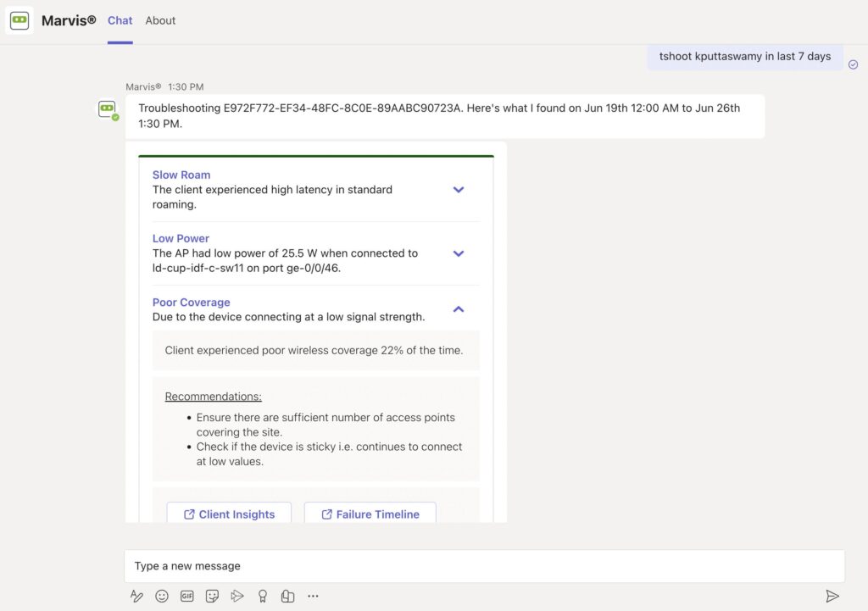Open the text Format options icon
The image size is (868, 611).
point(136,596)
